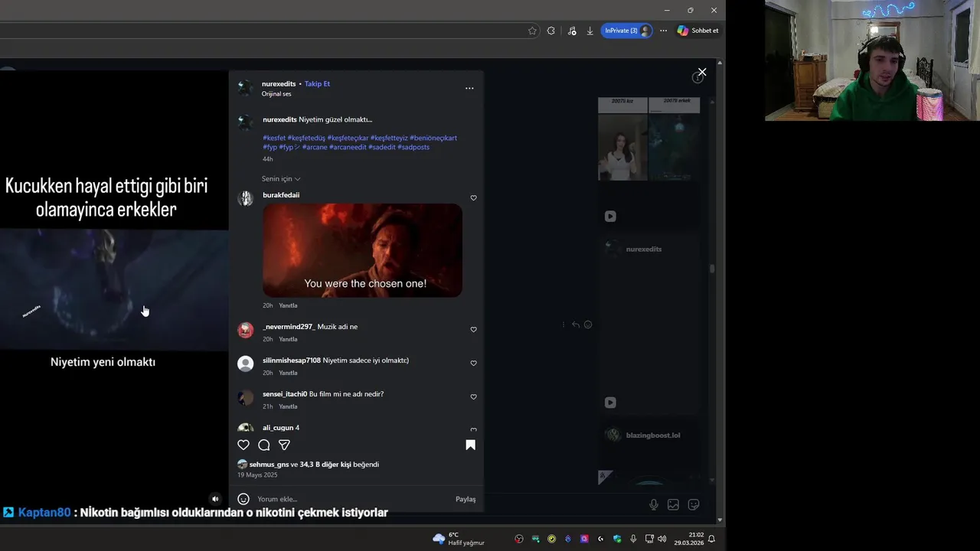Share the post with paper-plane icon
This screenshot has width=980, height=551.
click(284, 445)
